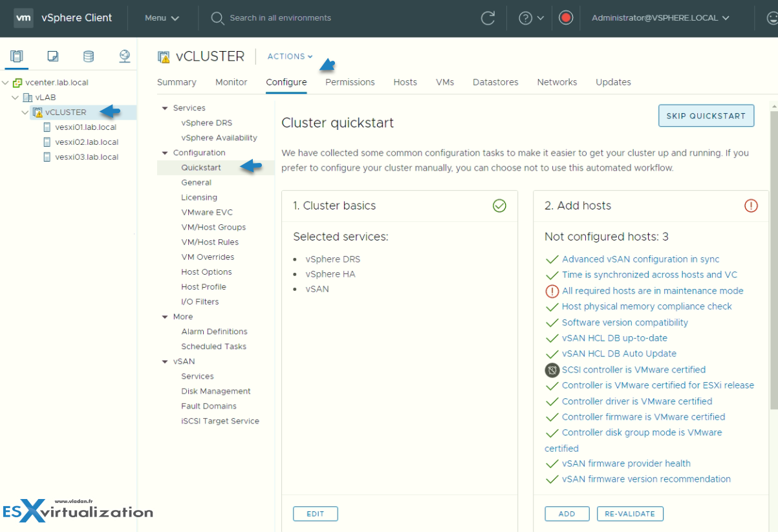The width and height of the screenshot is (778, 532).
Task: Switch to Storage inventory view icon
Action: (89, 56)
